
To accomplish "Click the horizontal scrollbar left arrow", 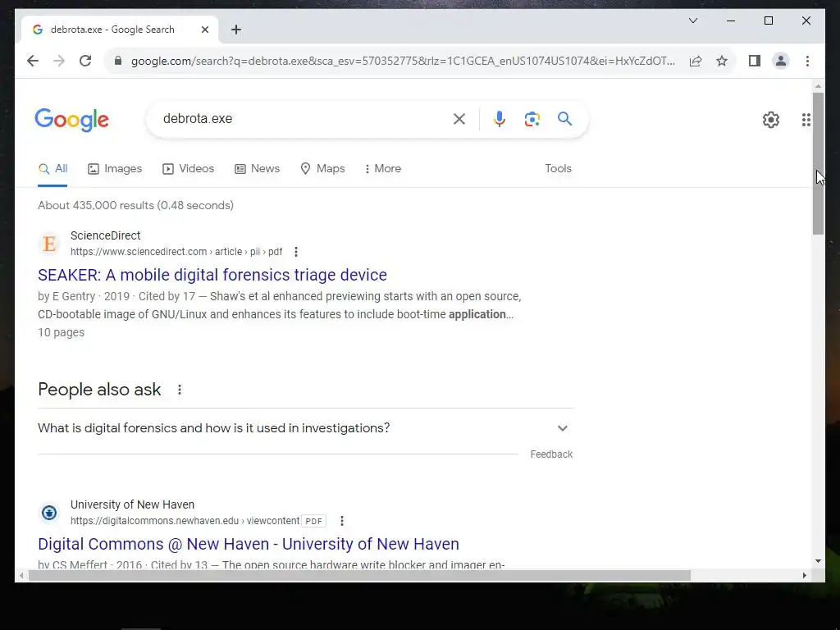I will pyautogui.click(x=21, y=575).
